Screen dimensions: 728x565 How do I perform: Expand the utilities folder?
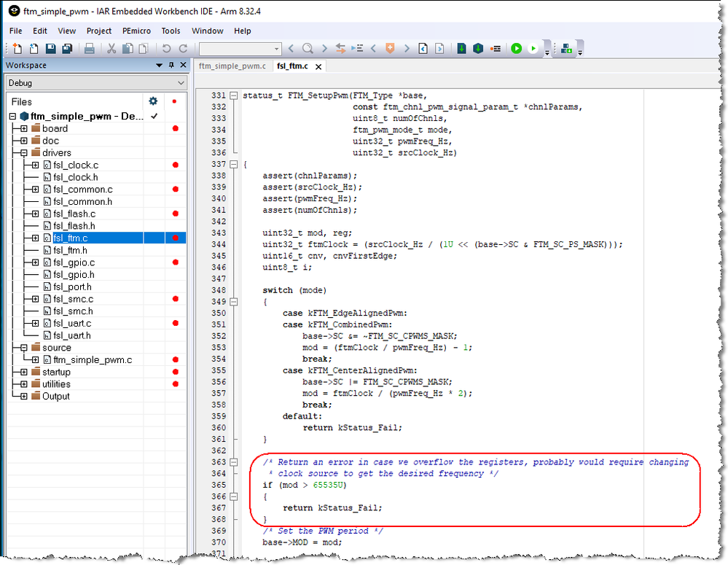pyautogui.click(x=23, y=384)
